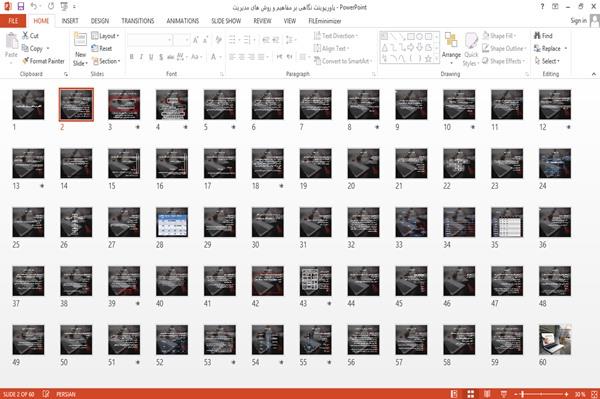Open Shape Fill options
The image size is (600, 399).
pyautogui.click(x=499, y=36)
